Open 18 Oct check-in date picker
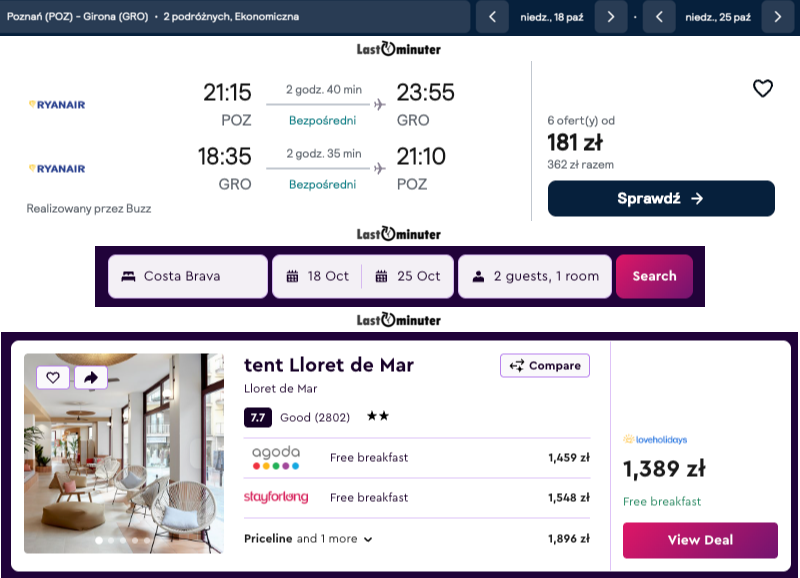Image resolution: width=800 pixels, height=578 pixels. pyautogui.click(x=317, y=276)
